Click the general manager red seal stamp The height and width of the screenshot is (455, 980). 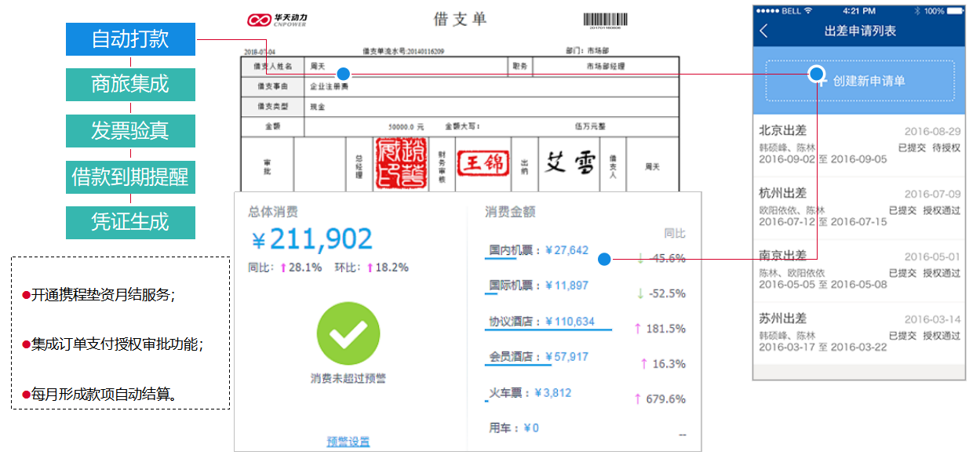(x=399, y=164)
